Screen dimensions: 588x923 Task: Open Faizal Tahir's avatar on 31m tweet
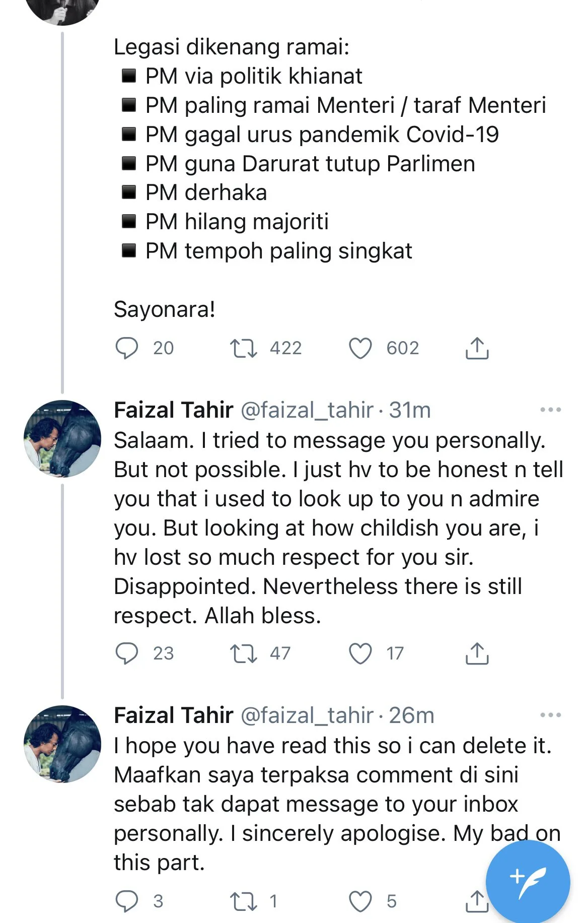coord(62,439)
